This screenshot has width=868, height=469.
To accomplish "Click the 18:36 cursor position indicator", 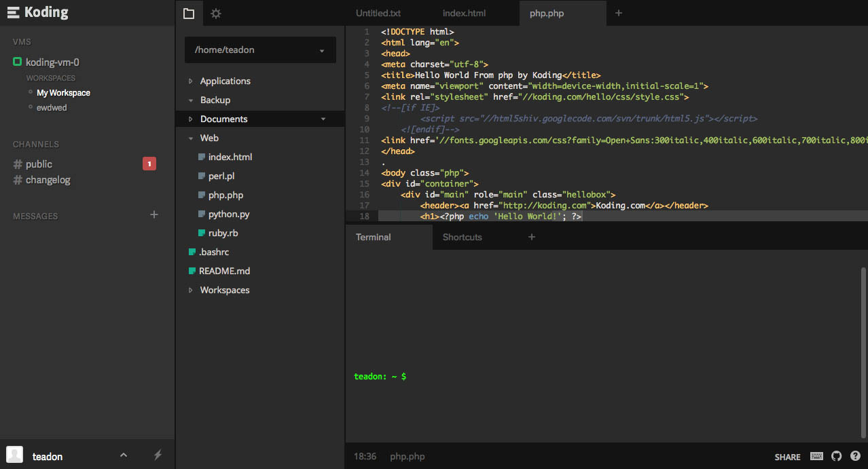I will (x=365, y=456).
